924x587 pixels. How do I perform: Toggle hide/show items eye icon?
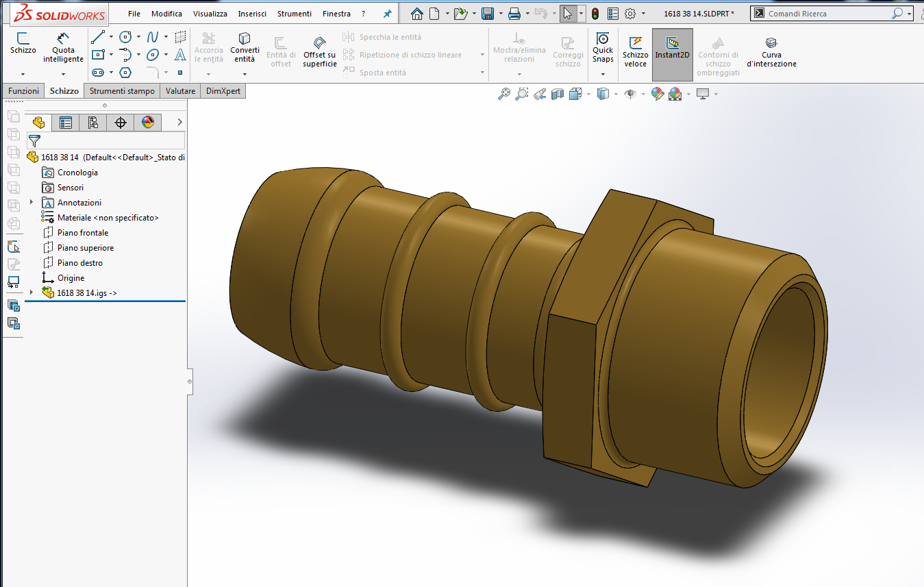click(629, 94)
